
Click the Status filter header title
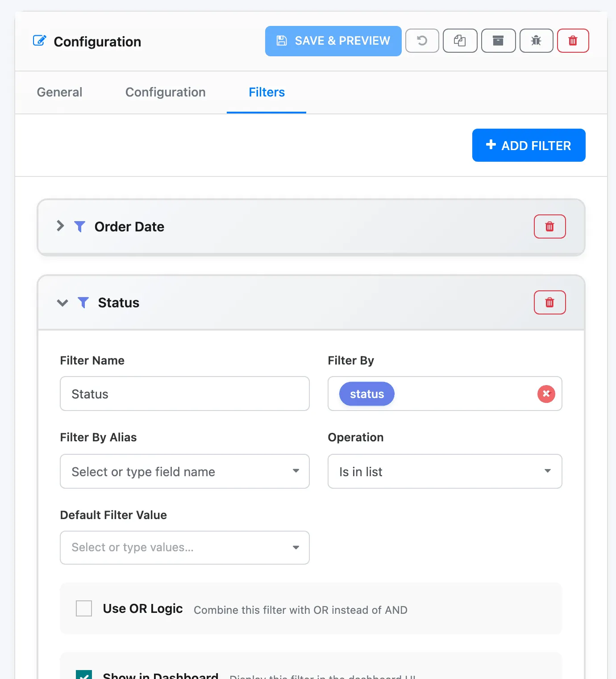point(119,302)
